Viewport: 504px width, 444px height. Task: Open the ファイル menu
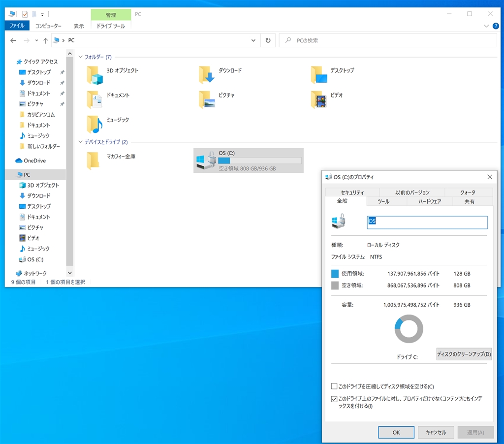(17, 26)
